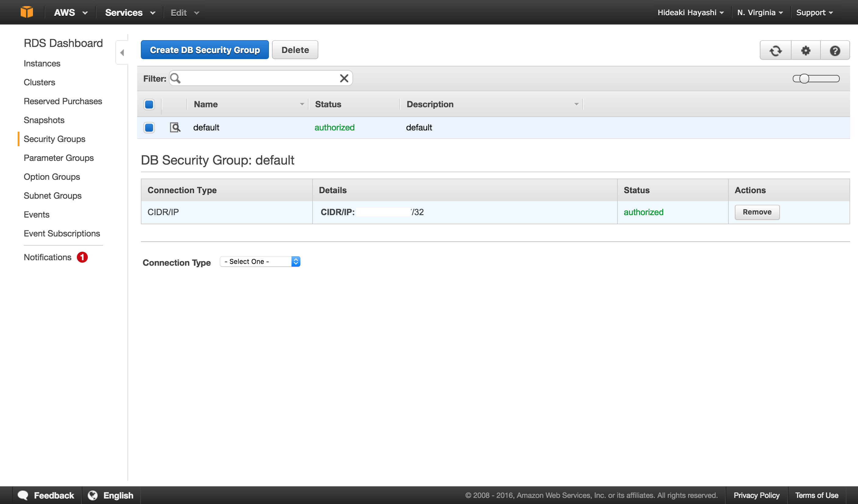Open Reserved Purchases in the sidebar

[x=63, y=101]
